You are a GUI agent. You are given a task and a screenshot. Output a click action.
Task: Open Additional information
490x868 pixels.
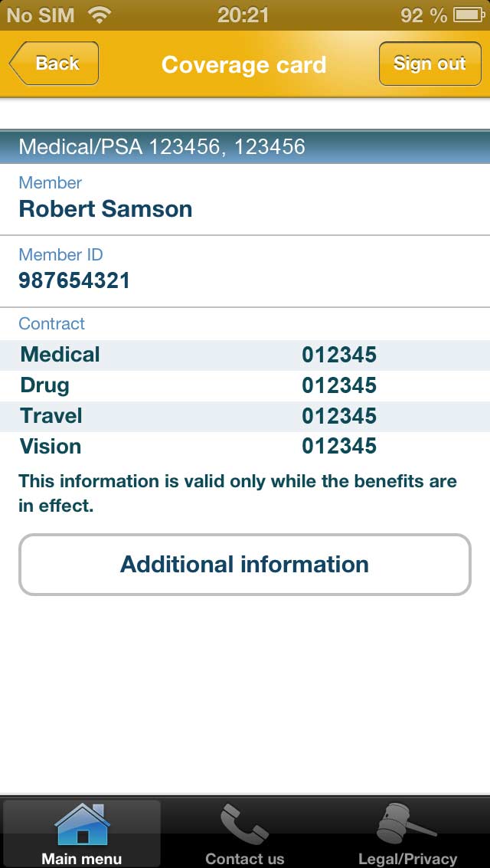point(244,564)
